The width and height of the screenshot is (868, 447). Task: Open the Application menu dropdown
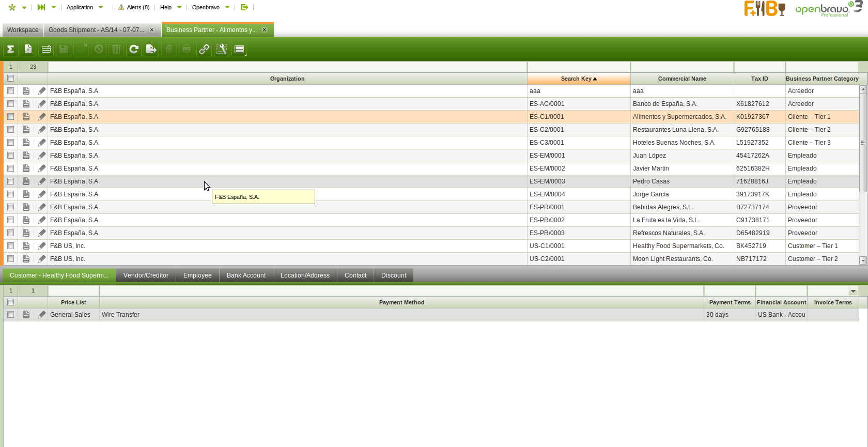pos(85,7)
